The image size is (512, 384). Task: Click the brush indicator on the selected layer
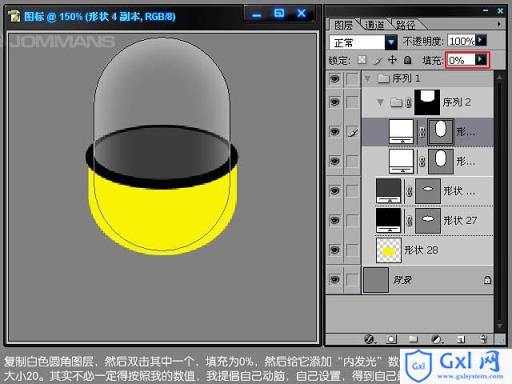352,132
